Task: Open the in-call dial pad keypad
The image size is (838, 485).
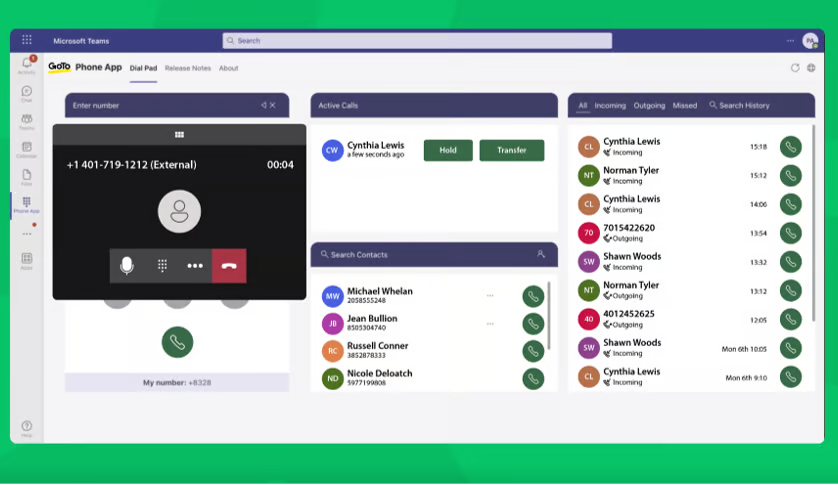Action: tap(162, 266)
